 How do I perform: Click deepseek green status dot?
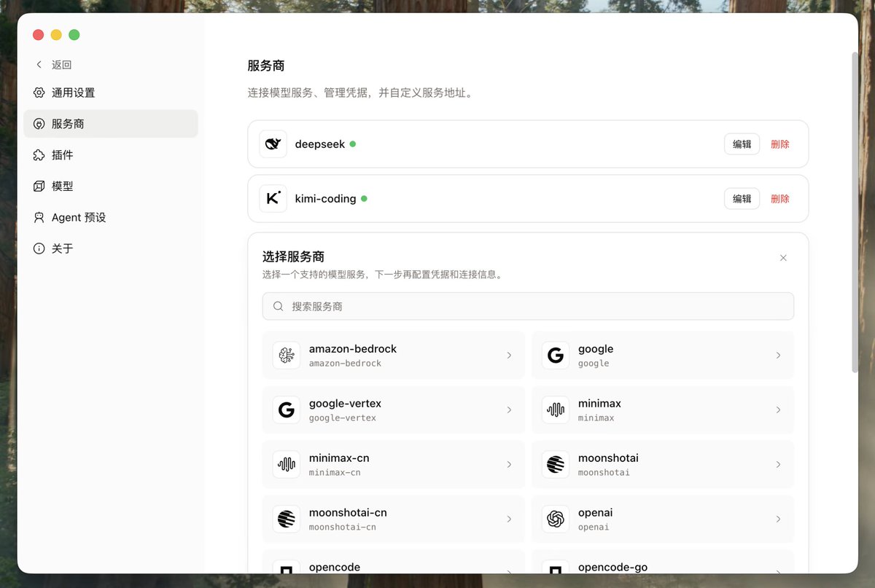click(x=353, y=144)
